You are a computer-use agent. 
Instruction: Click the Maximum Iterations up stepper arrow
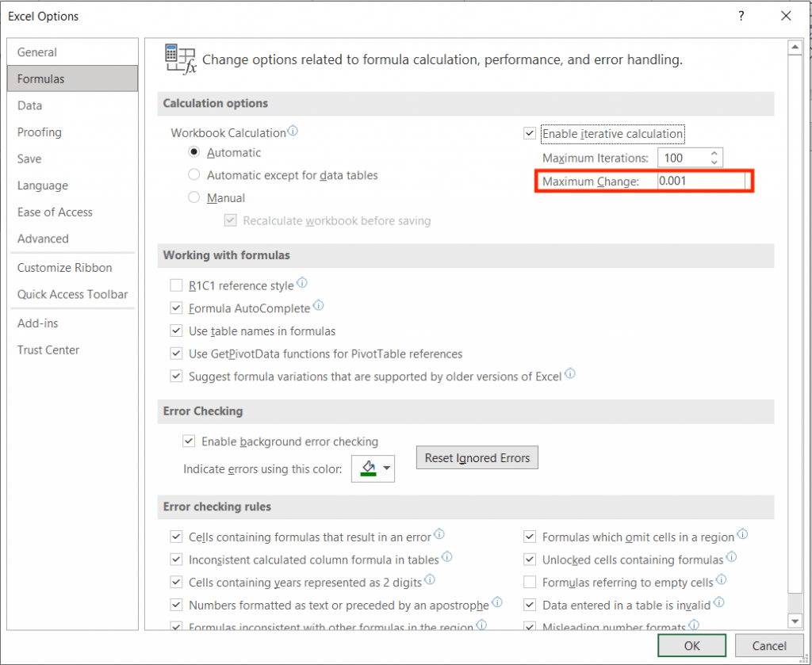(715, 153)
